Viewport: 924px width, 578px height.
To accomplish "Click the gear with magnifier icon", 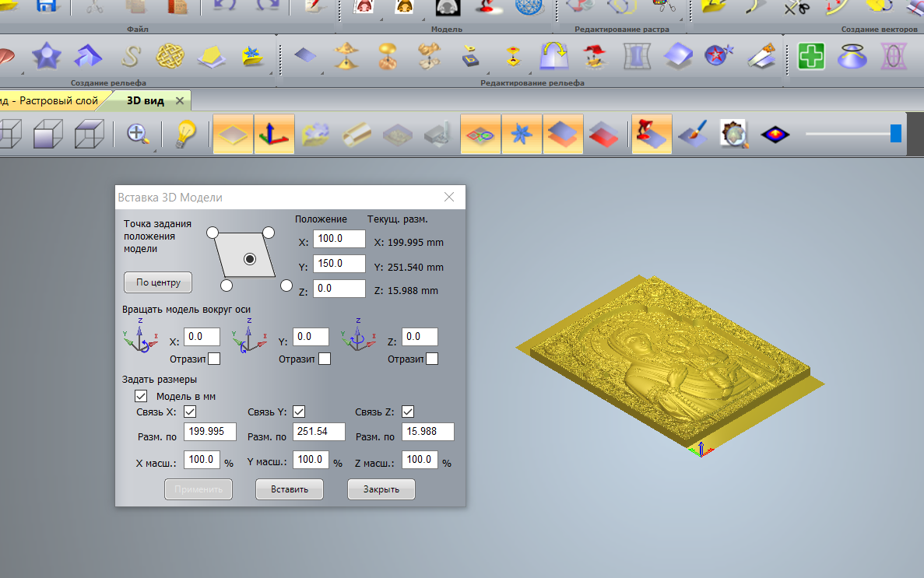I will pyautogui.click(x=733, y=135).
